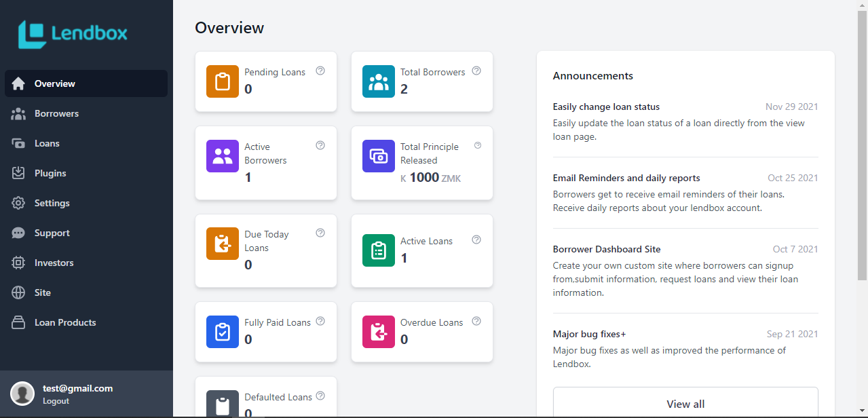The width and height of the screenshot is (868, 418).
Task: Click the help icon beside Total Principle Released
Action: tap(476, 145)
